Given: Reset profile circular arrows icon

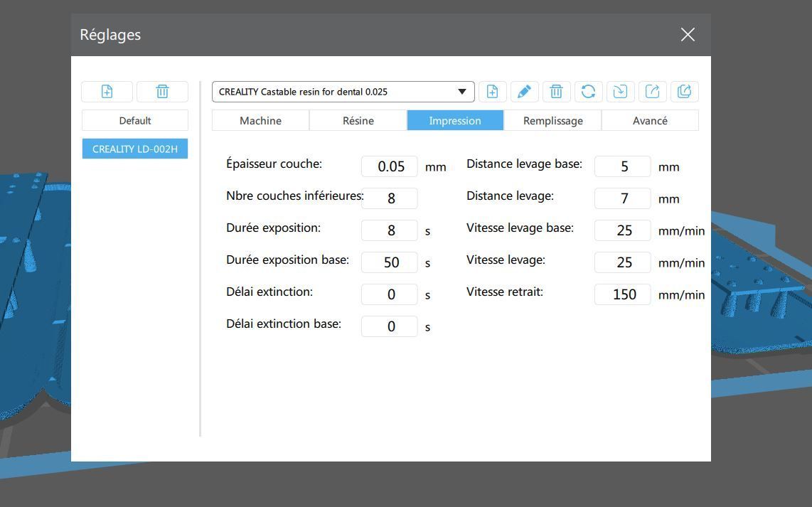Looking at the screenshot, I should coord(588,92).
